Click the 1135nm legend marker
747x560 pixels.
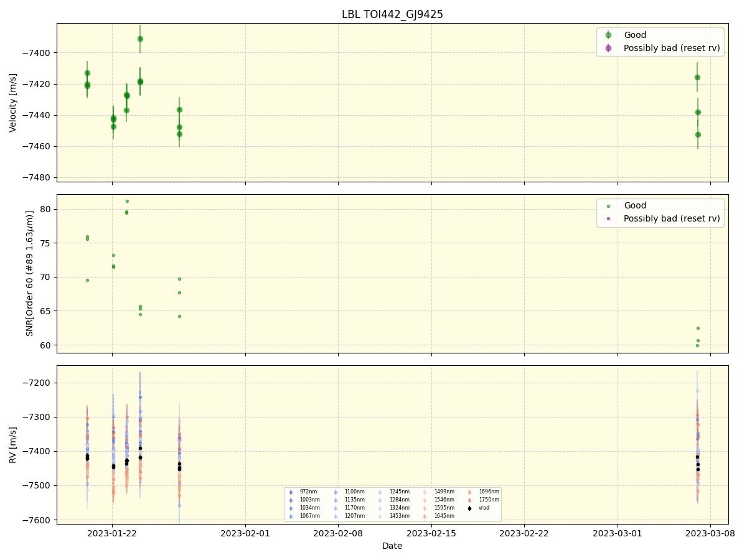tap(336, 500)
